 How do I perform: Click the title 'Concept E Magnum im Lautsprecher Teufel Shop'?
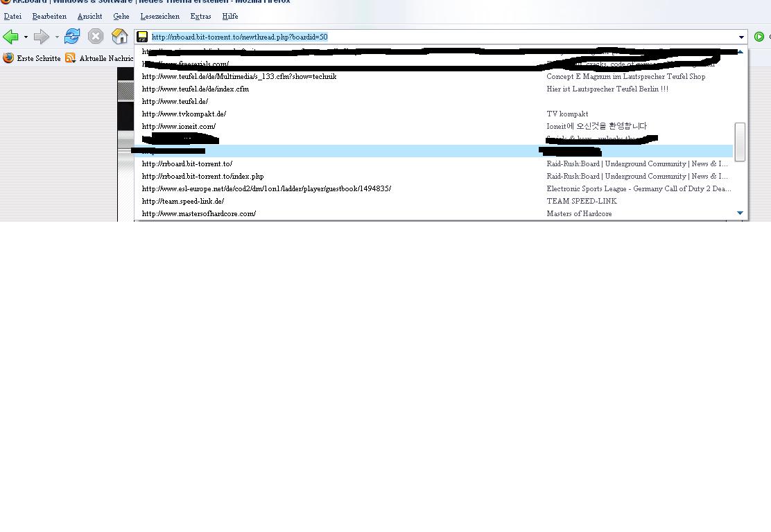(x=626, y=77)
